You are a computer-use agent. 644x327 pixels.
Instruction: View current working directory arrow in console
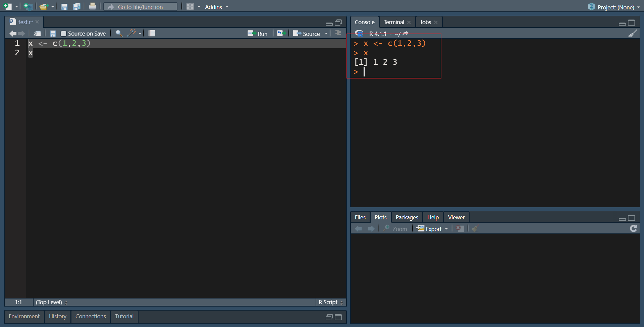coord(406,33)
